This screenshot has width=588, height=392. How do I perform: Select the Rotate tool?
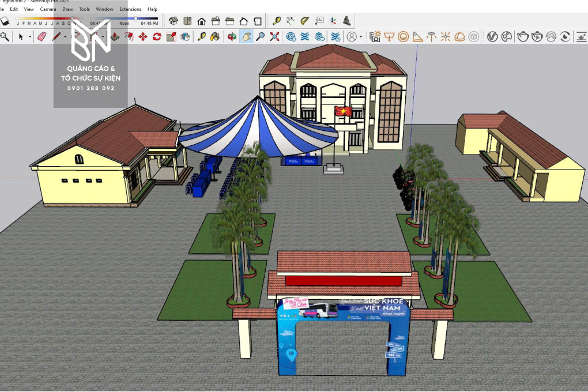coord(157,37)
